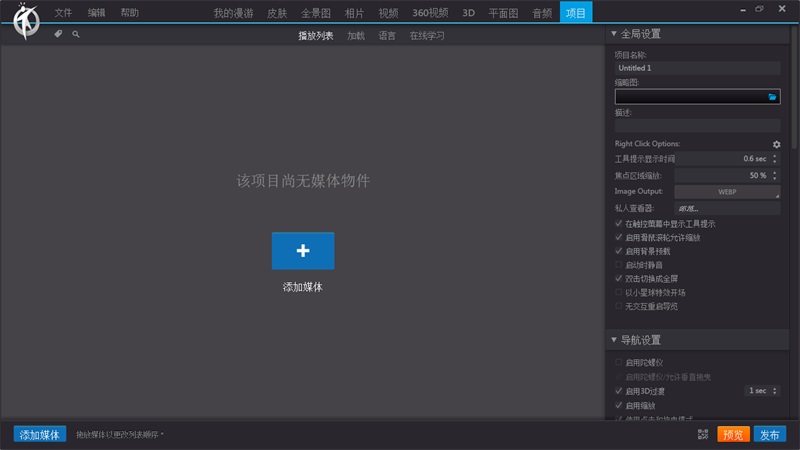The height and width of the screenshot is (450, 800).
Task: Adjust 焦点区域缩放 percent stepper arrows
Action: [x=774, y=176]
